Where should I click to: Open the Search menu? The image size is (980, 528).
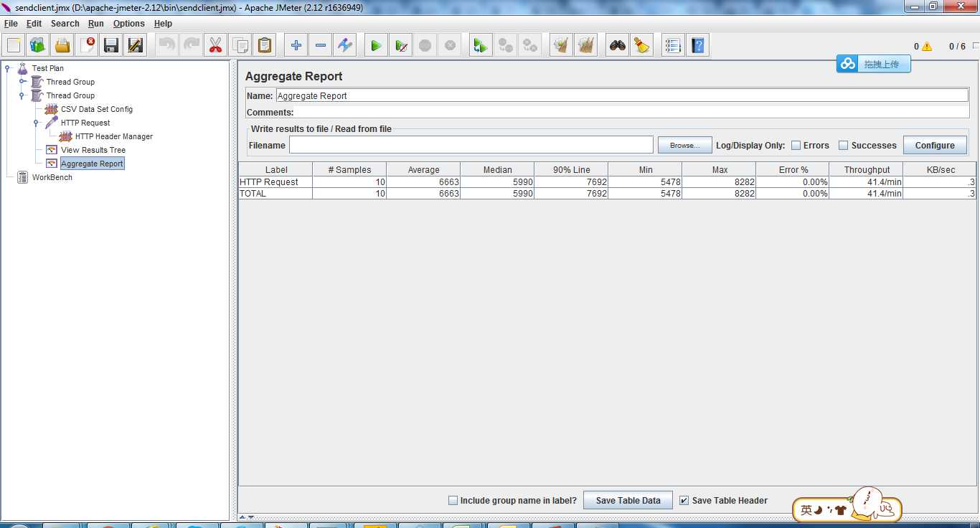[65, 24]
